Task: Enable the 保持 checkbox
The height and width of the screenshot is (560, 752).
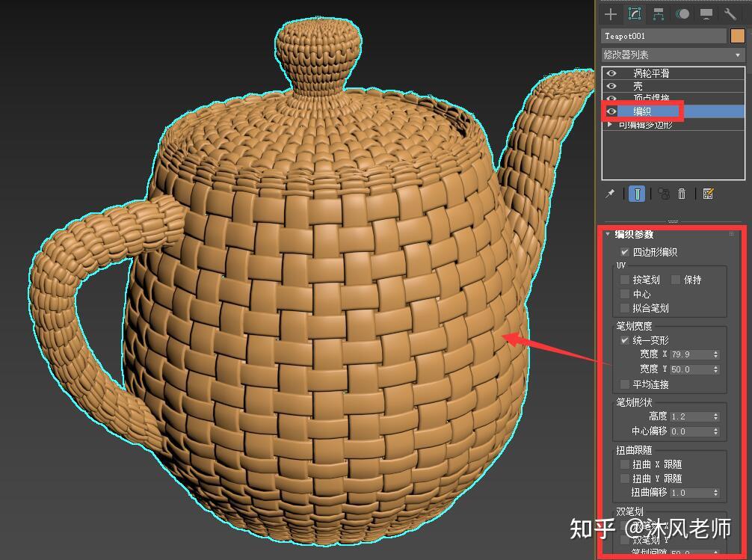Action: pyautogui.click(x=676, y=280)
